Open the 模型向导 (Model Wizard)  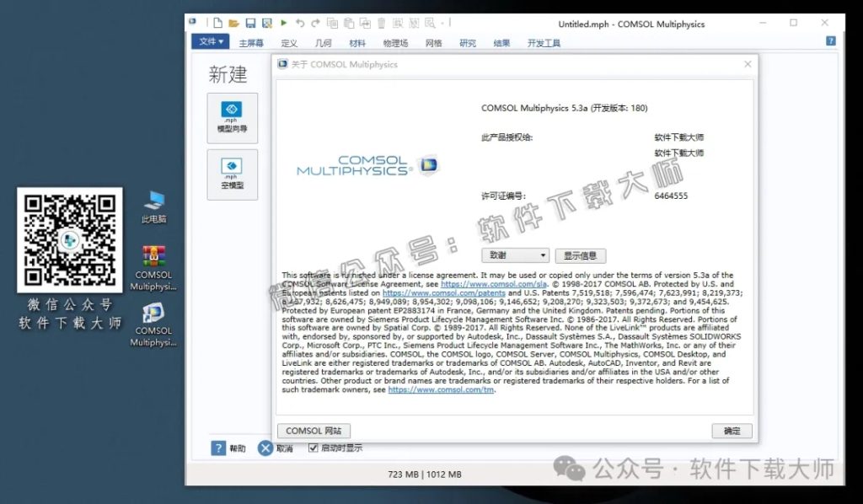233,117
